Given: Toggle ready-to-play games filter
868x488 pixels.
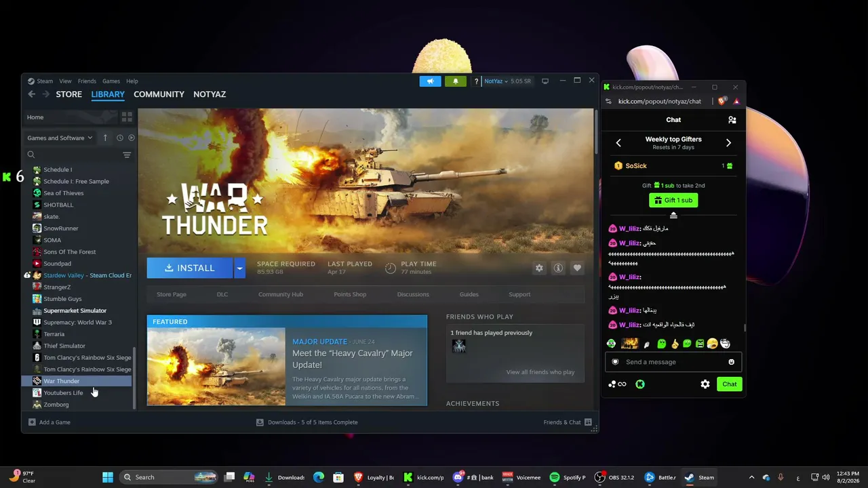Looking at the screenshot, I should tap(132, 138).
